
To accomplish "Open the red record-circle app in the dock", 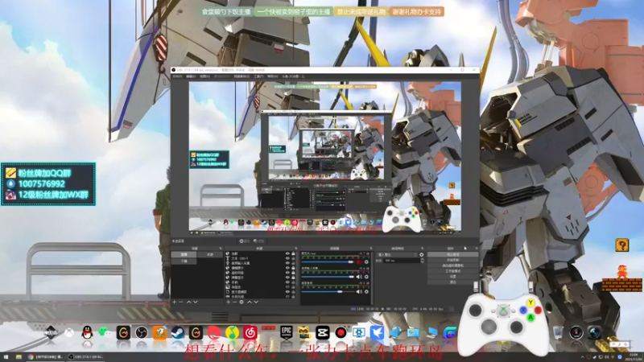I will click(x=341, y=332).
